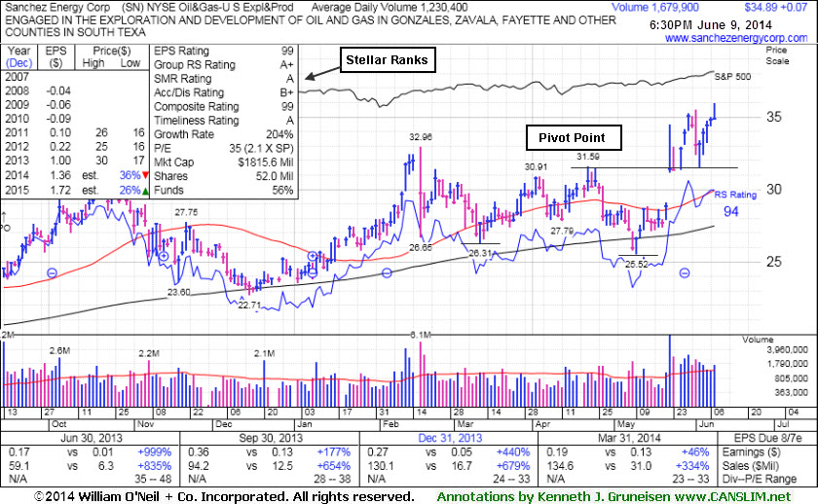The height and width of the screenshot is (504, 818).
Task: Click the 6.1M volume spike label
Action: 421,335
